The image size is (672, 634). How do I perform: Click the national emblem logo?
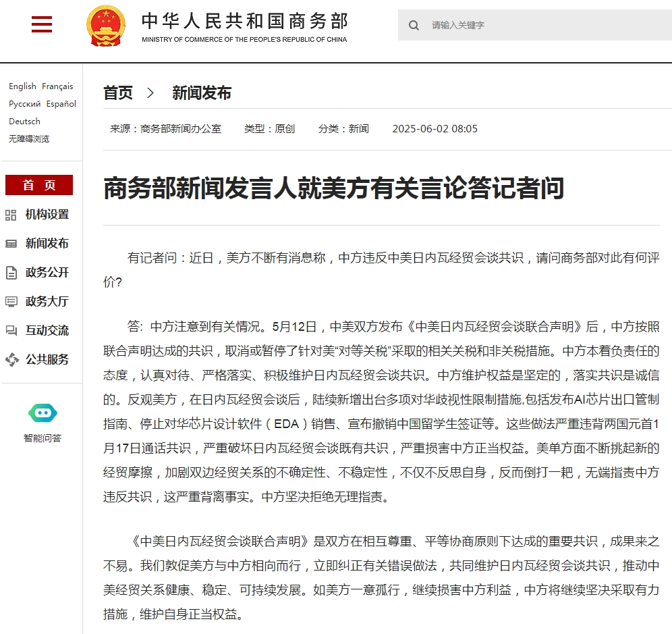[106, 26]
